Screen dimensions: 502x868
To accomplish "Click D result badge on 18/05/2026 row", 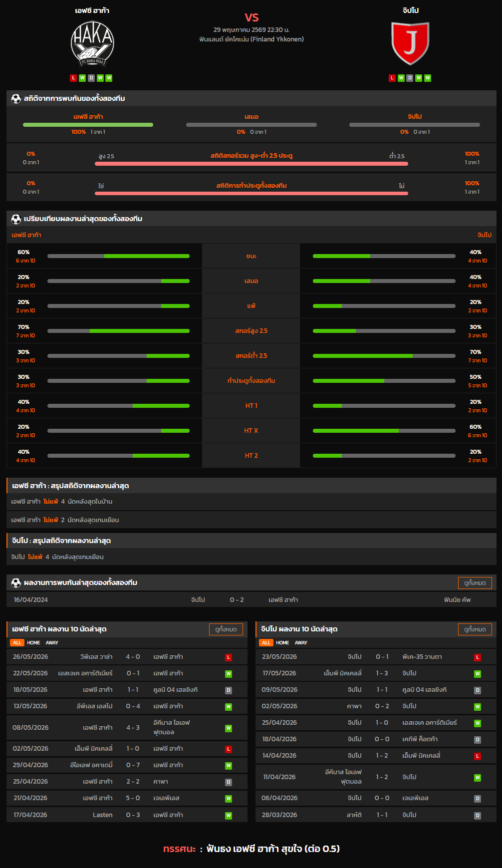I will tap(229, 690).
